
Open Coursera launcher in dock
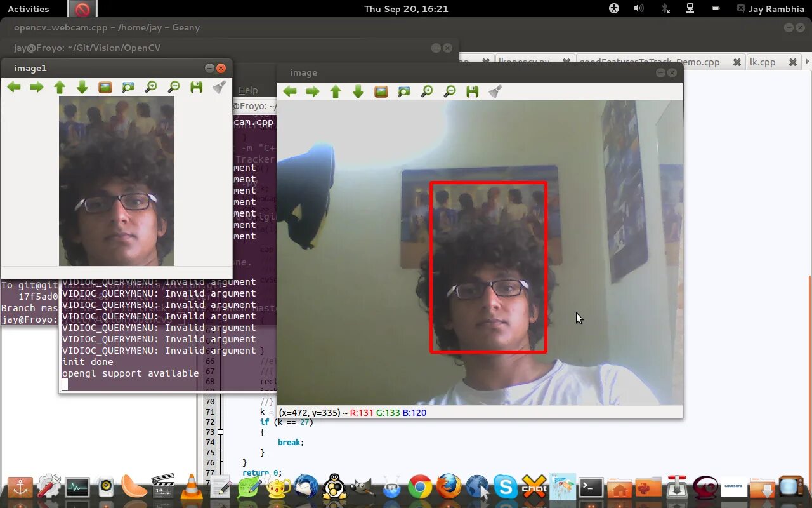[x=734, y=487]
